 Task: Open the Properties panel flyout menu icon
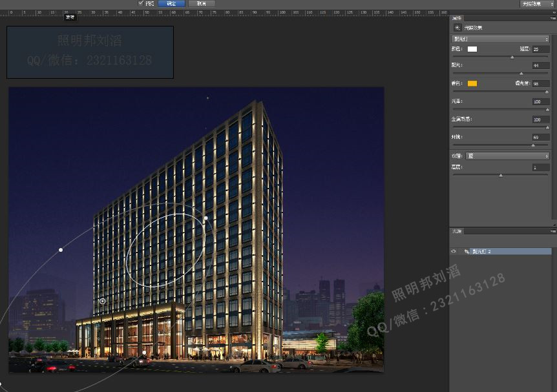pyautogui.click(x=552, y=17)
